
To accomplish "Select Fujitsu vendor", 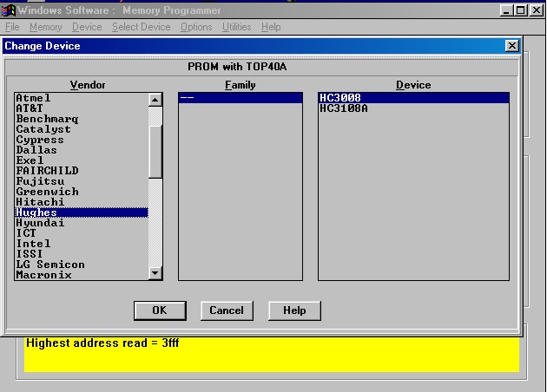I will 82,181.
